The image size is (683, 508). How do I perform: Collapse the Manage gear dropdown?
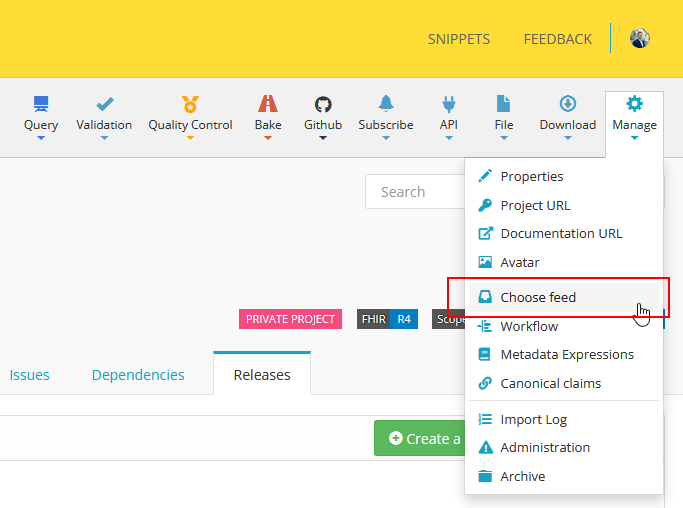(x=634, y=118)
